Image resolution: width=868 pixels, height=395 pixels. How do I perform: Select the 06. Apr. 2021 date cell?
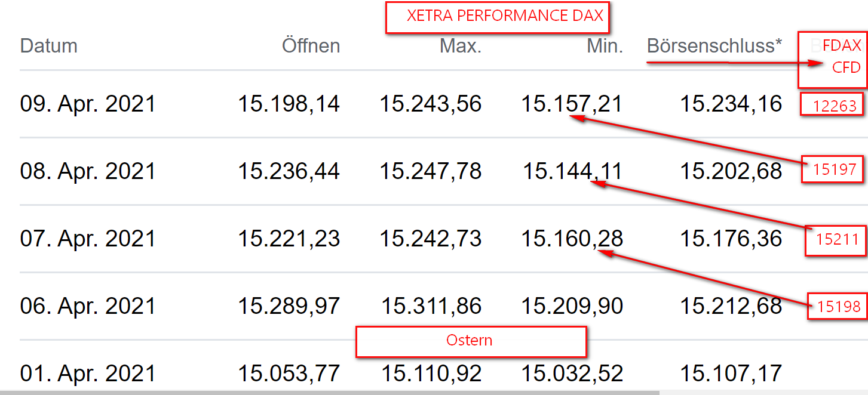88,306
